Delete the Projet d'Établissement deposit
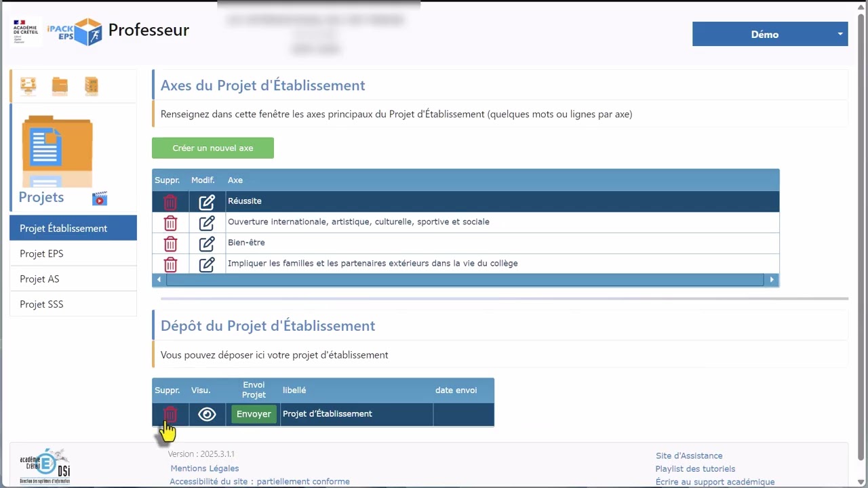The height and width of the screenshot is (488, 868). coord(170,414)
